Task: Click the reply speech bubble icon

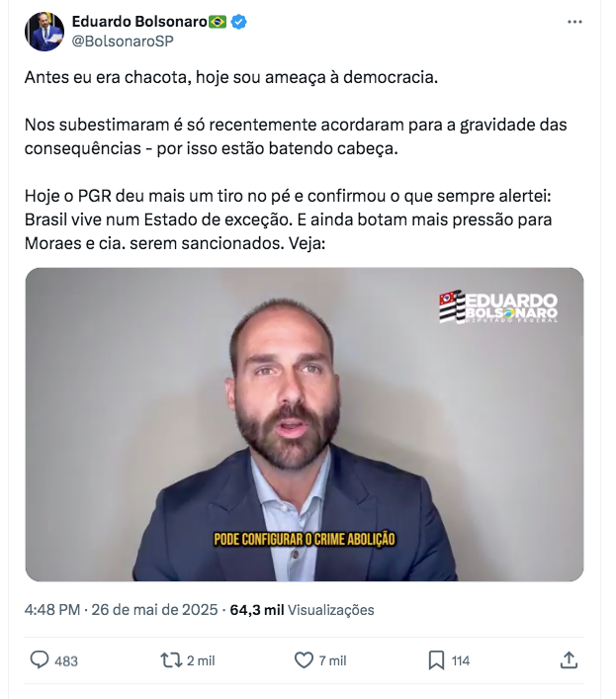Action: pyautogui.click(x=40, y=660)
